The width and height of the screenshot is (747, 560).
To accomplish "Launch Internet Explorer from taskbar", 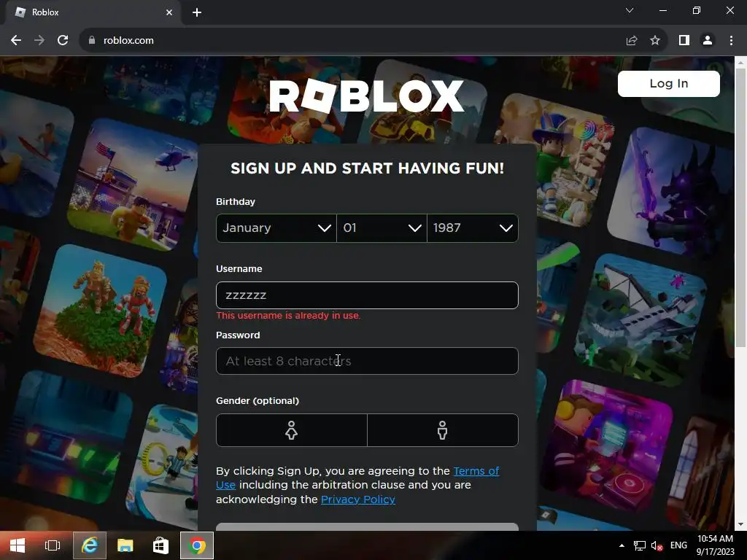I will pyautogui.click(x=90, y=545).
